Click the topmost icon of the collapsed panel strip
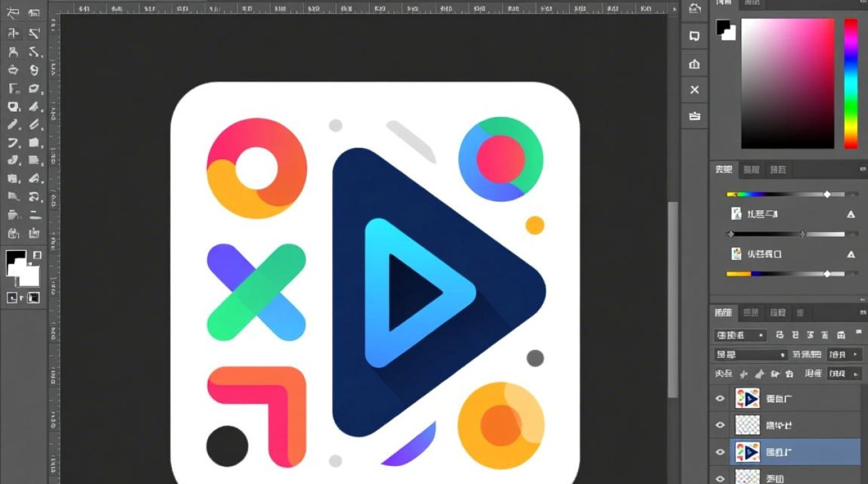The width and height of the screenshot is (868, 484). click(694, 8)
